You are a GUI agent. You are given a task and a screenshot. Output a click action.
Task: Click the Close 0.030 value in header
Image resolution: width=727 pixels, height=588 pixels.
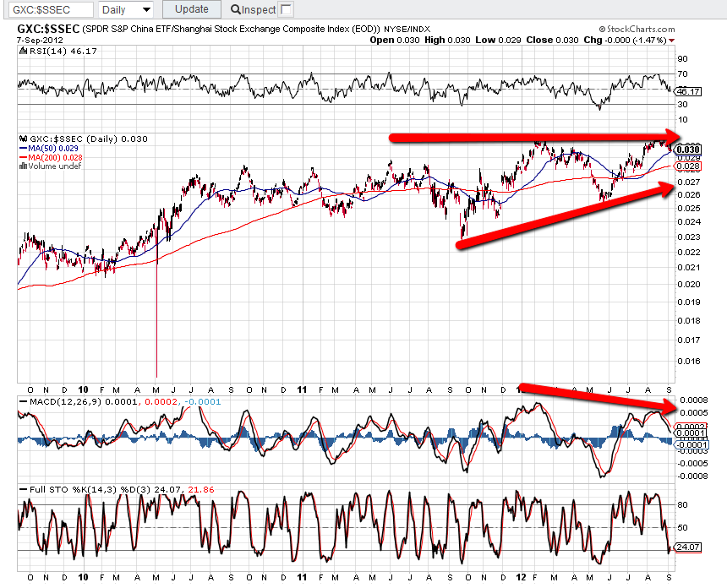552,41
